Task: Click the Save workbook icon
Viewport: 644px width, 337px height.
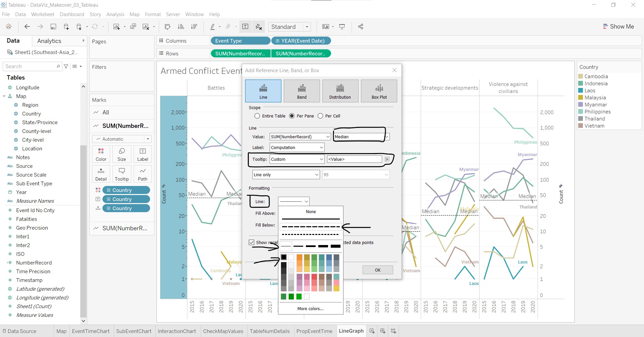Action: point(53,27)
